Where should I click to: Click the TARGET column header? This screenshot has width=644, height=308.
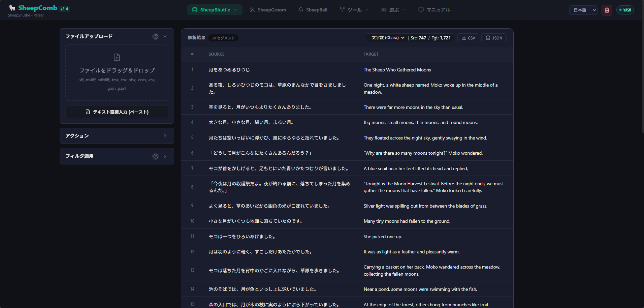click(371, 54)
